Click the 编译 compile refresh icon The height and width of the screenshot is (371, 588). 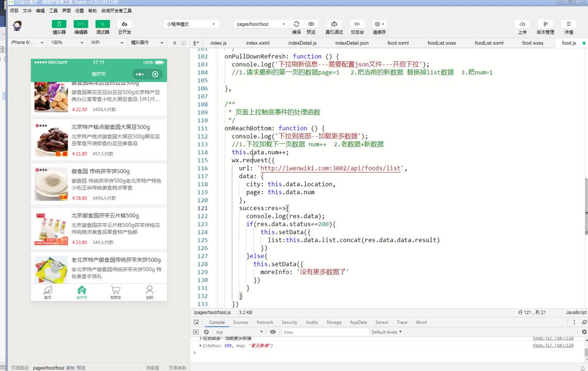(x=297, y=24)
